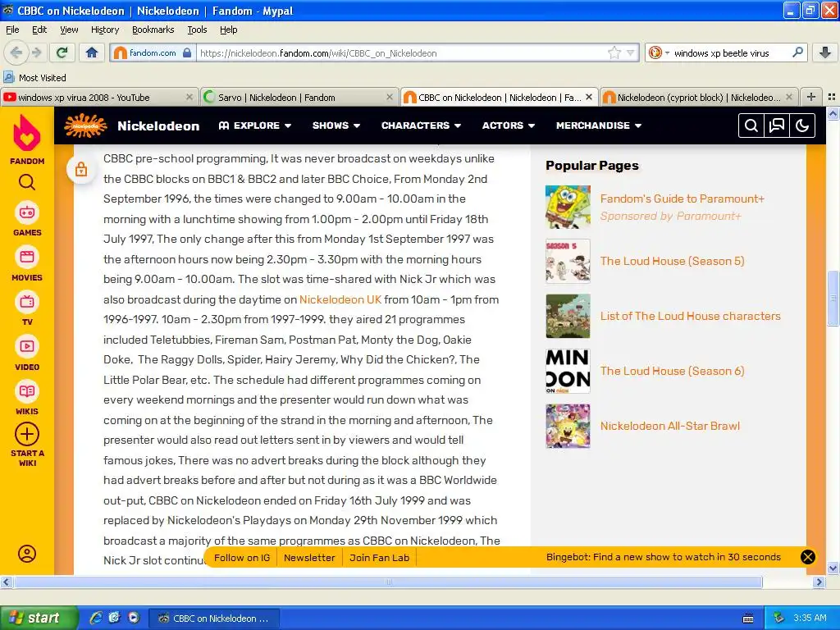
Task: Open the Nickelodeon UK link in article
Action: [x=340, y=299]
